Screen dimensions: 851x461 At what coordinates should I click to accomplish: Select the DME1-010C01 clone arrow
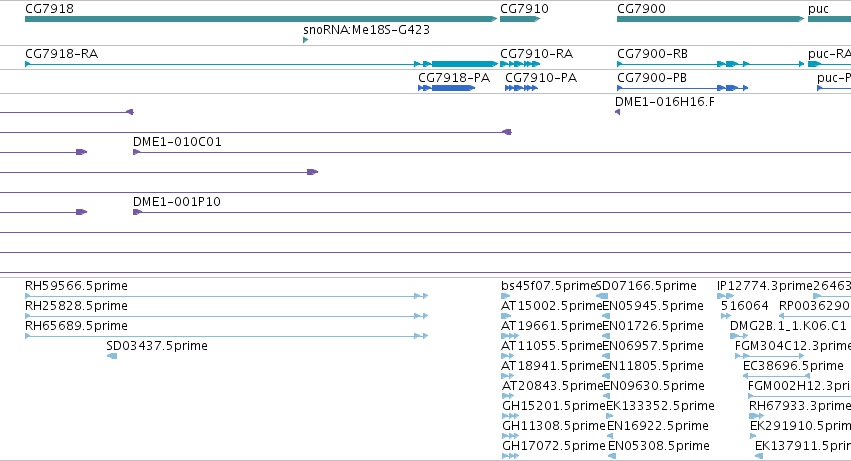[x=137, y=152]
